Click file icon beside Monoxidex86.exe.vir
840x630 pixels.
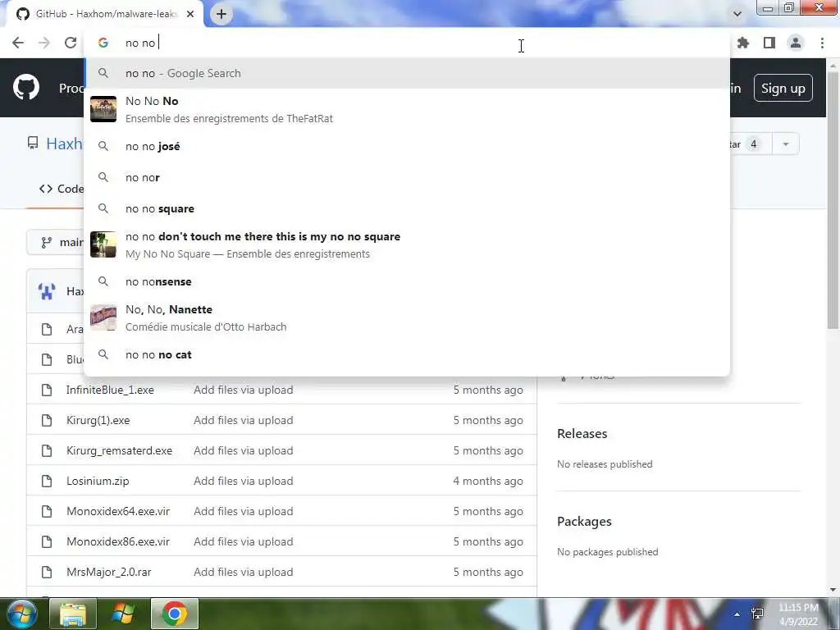tap(47, 542)
